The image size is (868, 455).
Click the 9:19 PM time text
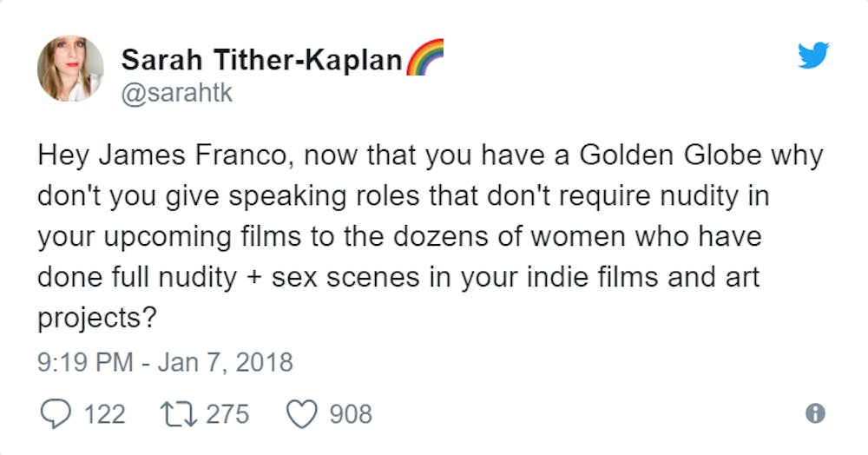point(86,361)
